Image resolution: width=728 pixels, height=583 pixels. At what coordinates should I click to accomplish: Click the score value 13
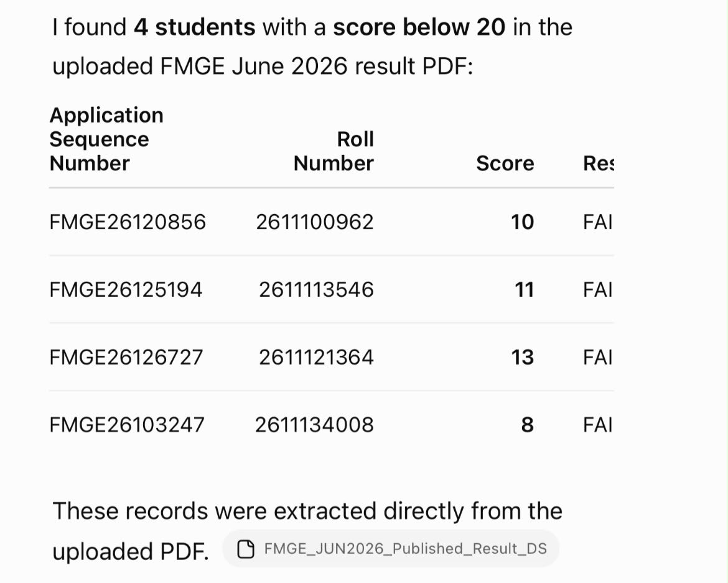(x=522, y=357)
